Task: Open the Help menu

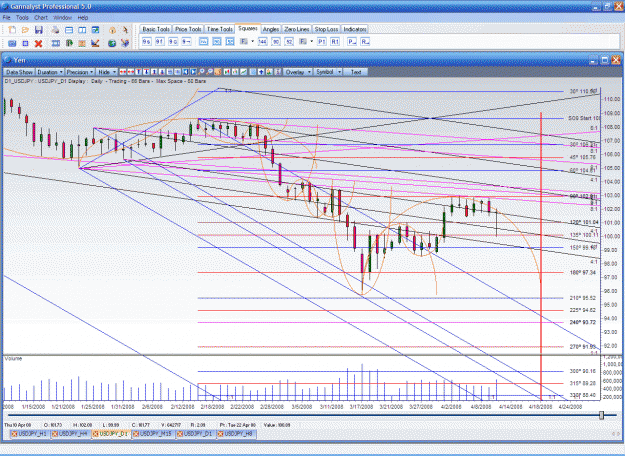Action: 83,18
